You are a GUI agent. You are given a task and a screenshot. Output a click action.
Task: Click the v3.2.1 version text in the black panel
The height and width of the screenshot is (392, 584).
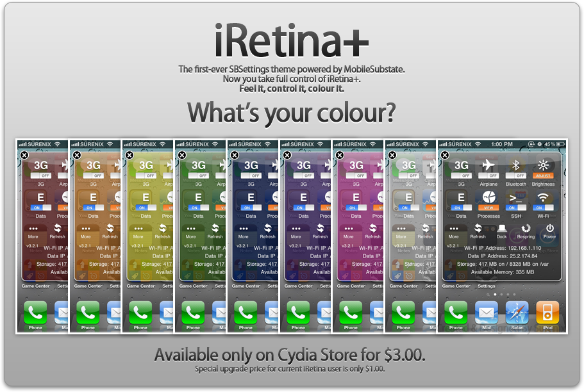453,246
